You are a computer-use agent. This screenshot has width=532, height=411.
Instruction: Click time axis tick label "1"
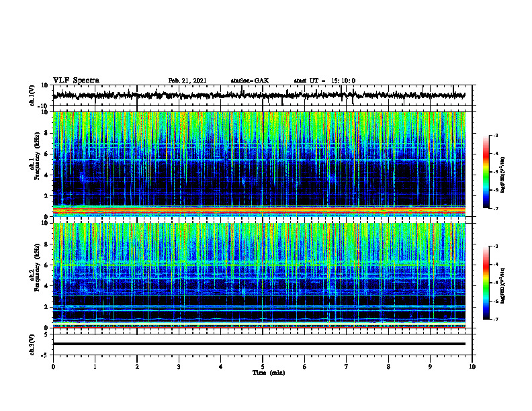pos(95,367)
